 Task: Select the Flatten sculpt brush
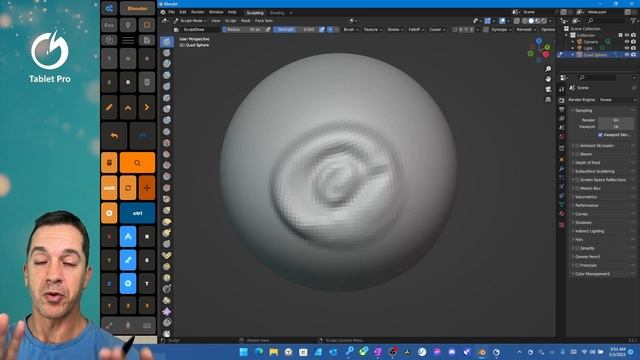click(167, 154)
